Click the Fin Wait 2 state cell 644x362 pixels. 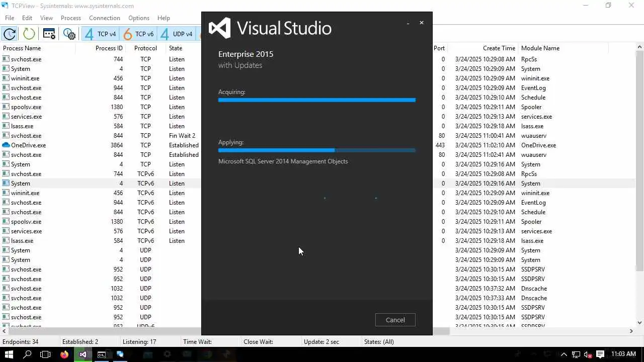pos(182,136)
